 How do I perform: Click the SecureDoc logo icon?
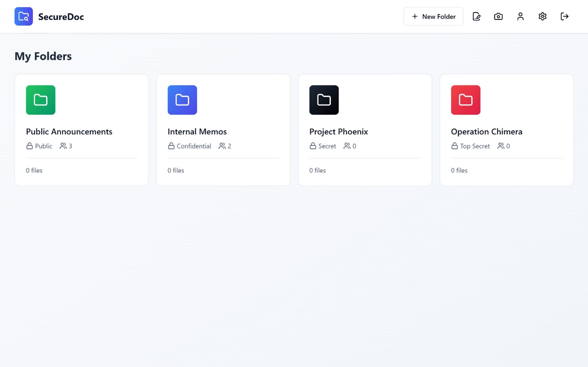pyautogui.click(x=24, y=17)
